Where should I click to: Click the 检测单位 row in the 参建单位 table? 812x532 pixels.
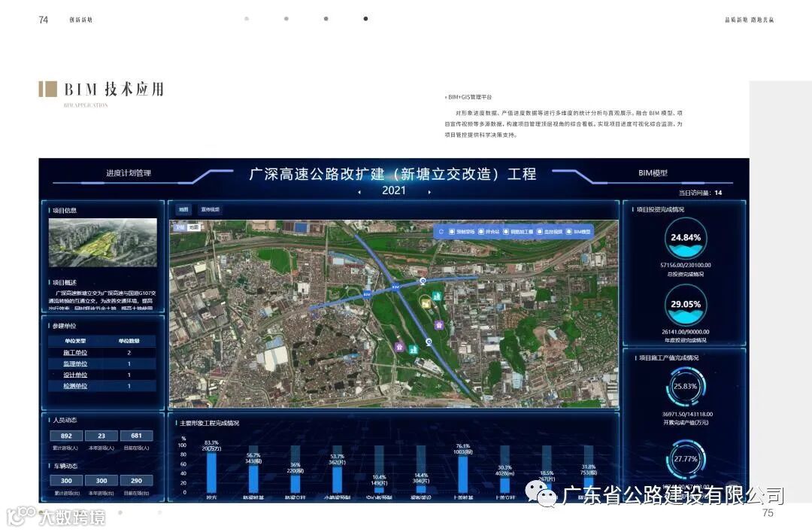[x=102, y=386]
